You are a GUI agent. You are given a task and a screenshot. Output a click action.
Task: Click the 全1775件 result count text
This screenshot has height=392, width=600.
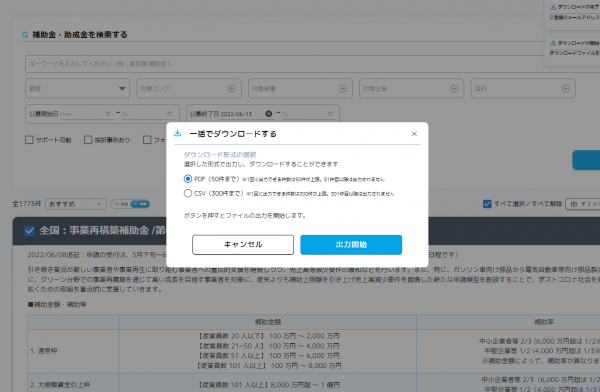(x=26, y=204)
